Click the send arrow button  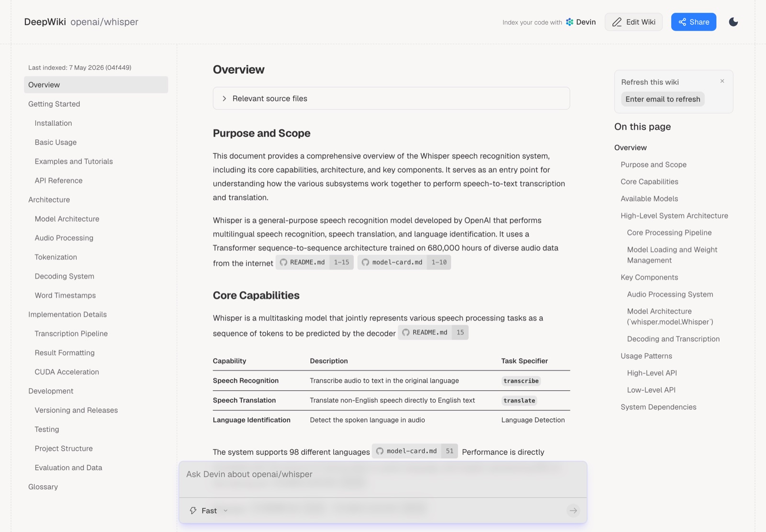[x=573, y=510]
